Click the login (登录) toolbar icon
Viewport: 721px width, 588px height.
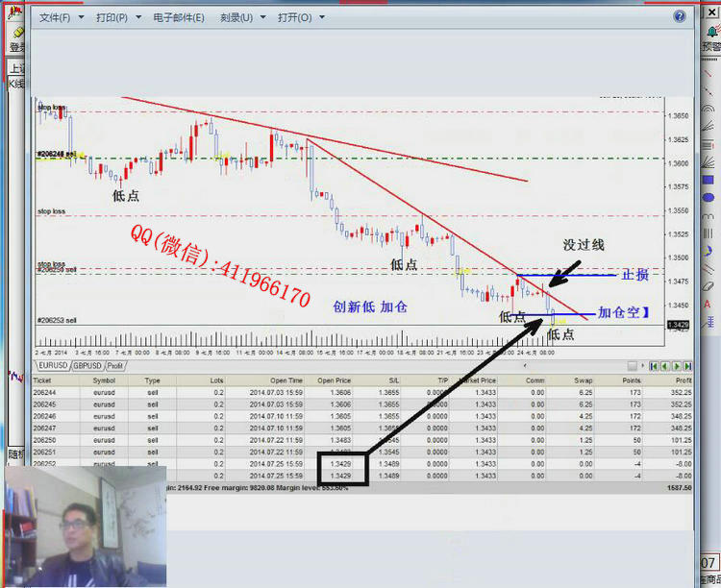click(x=16, y=37)
